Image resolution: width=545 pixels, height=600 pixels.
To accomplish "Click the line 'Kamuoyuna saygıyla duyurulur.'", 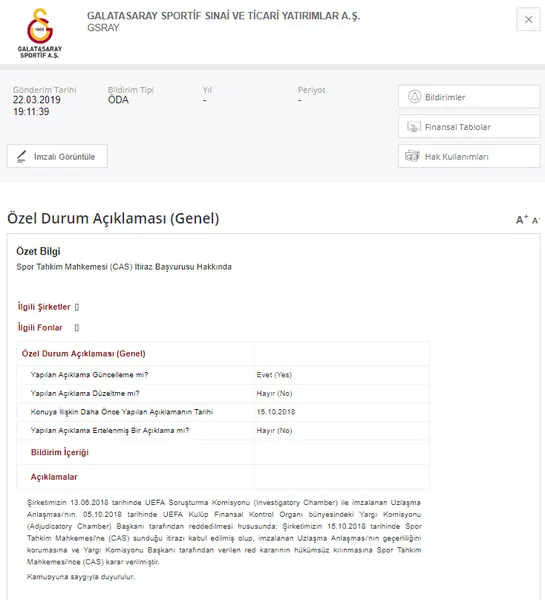I will [x=81, y=577].
